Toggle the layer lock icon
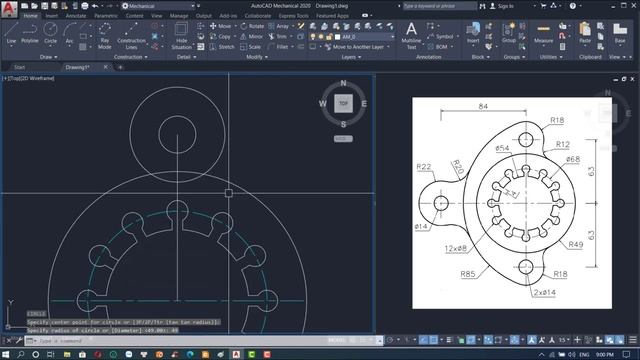Image resolution: width=640 pixels, height=360 pixels. [x=329, y=37]
